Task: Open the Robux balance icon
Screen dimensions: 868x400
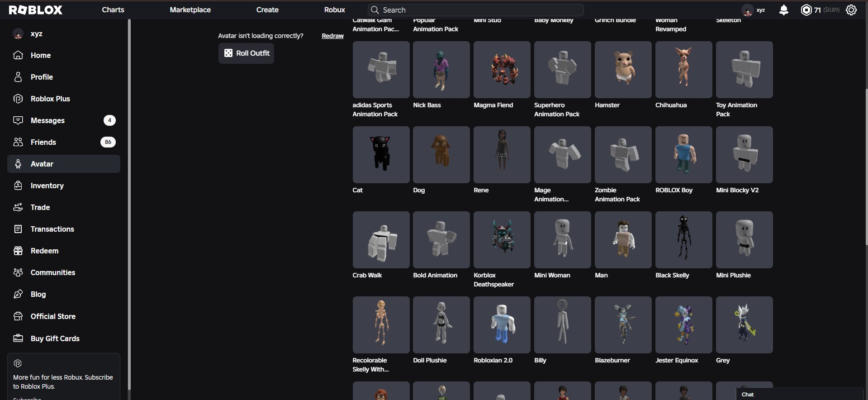Action: (x=806, y=10)
